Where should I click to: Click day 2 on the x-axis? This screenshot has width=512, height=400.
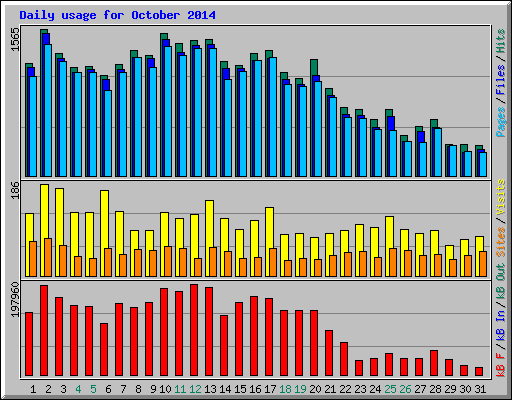[48, 389]
